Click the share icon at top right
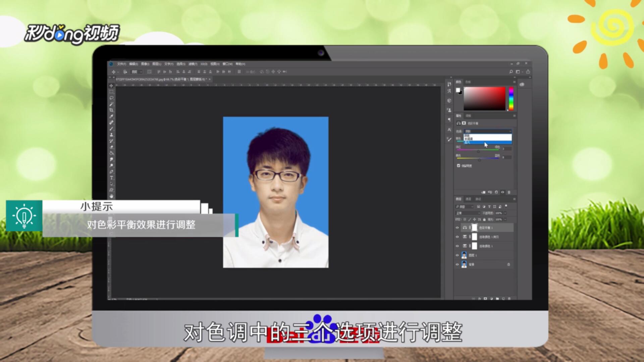644x362 pixels. (528, 72)
